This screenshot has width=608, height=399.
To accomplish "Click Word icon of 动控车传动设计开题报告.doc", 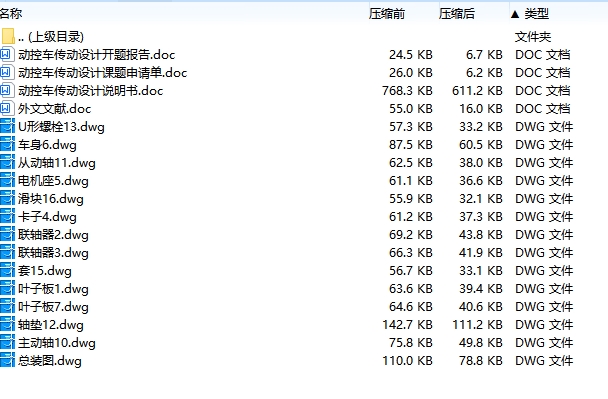I will tap(7, 55).
